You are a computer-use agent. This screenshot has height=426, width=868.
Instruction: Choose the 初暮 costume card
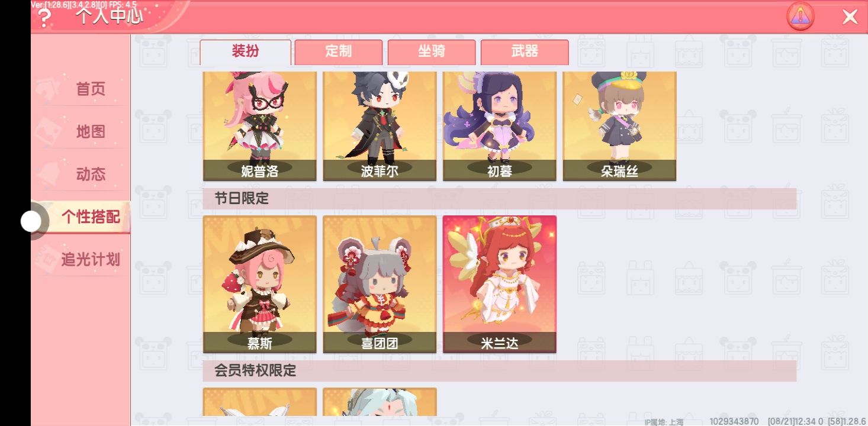point(500,126)
